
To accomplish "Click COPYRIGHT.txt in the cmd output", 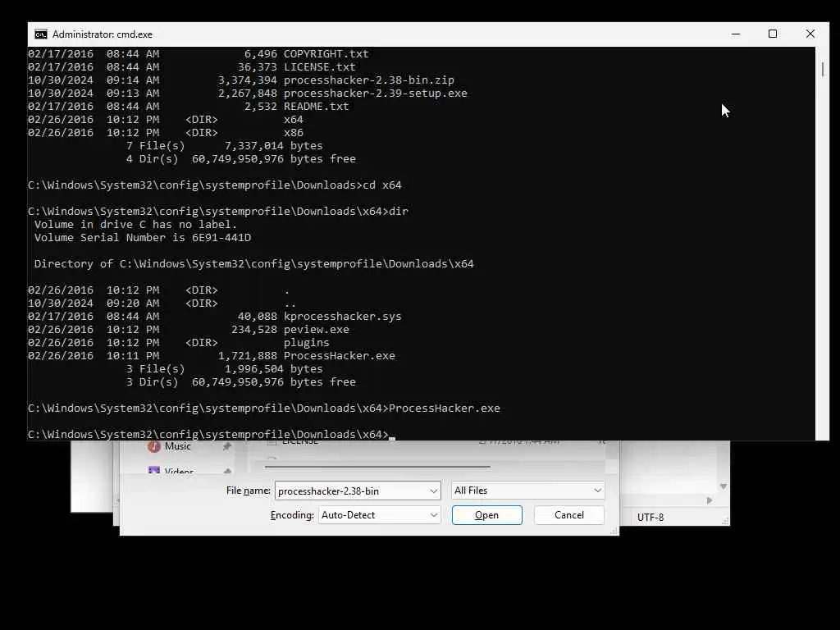I will click(x=326, y=54).
